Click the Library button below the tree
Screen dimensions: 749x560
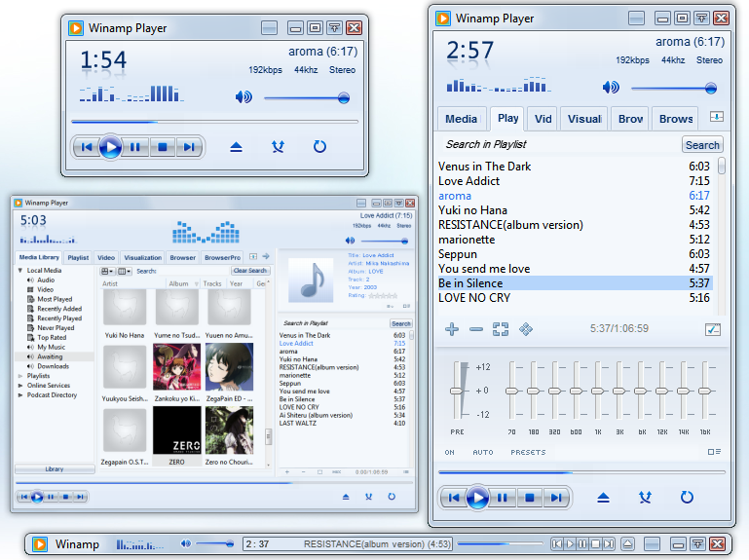pos(55,469)
